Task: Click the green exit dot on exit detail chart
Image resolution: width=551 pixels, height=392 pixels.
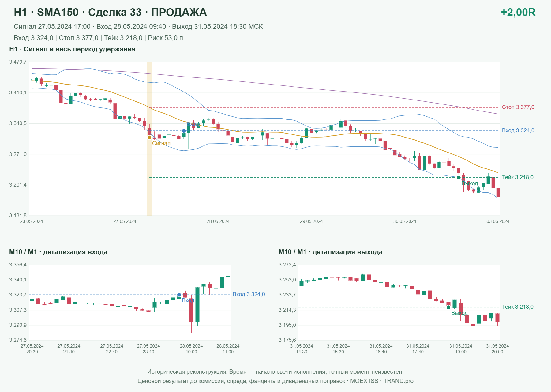Action: [x=448, y=307]
